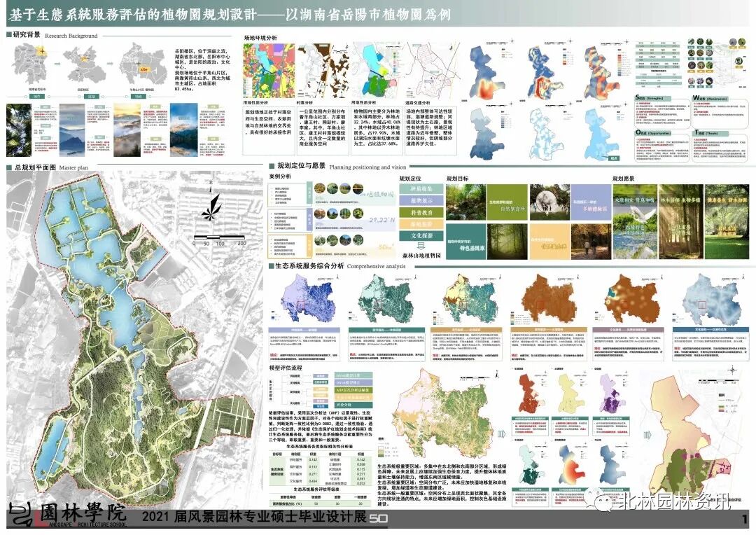Image resolution: width=756 pixels, height=535 pixels.
Task: Click the 29.22°N handwriting in case analysis
Action: tap(382, 220)
